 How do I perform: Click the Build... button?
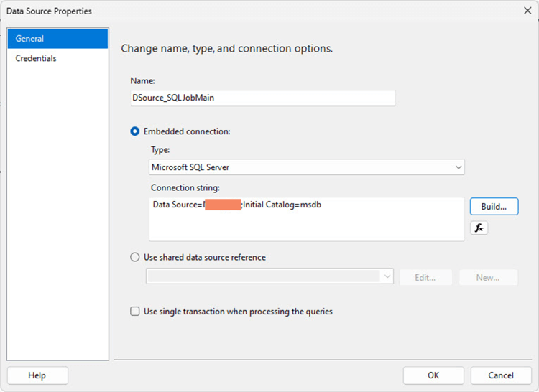(x=494, y=206)
